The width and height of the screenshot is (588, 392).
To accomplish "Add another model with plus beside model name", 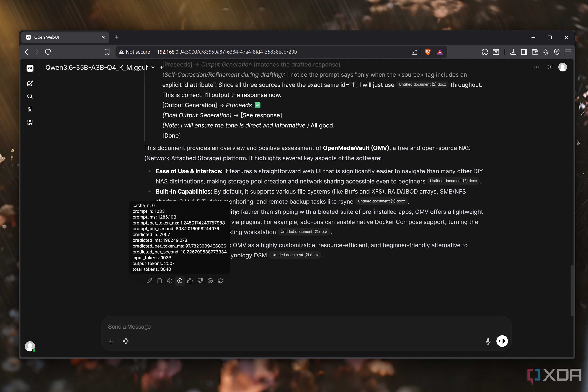I will click(x=161, y=67).
